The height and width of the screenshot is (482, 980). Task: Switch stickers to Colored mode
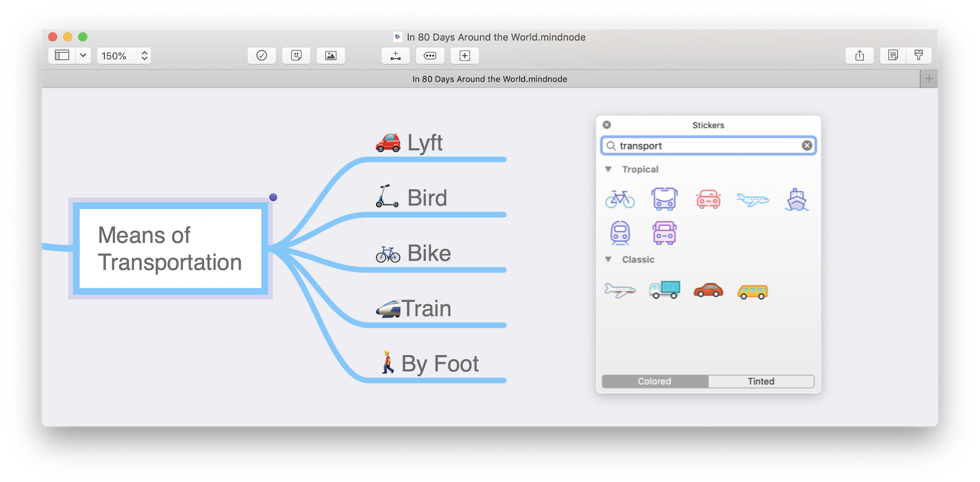[655, 382]
